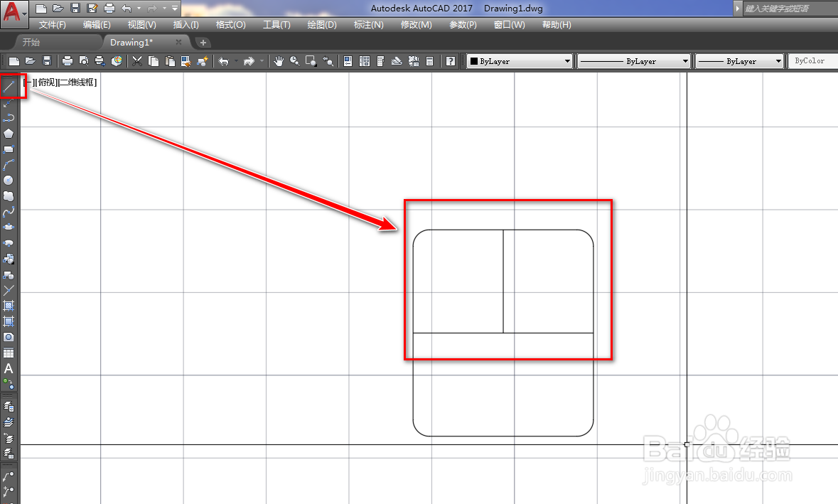The image size is (838, 504).
Task: Close the Drawing1* tab
Action: (178, 42)
